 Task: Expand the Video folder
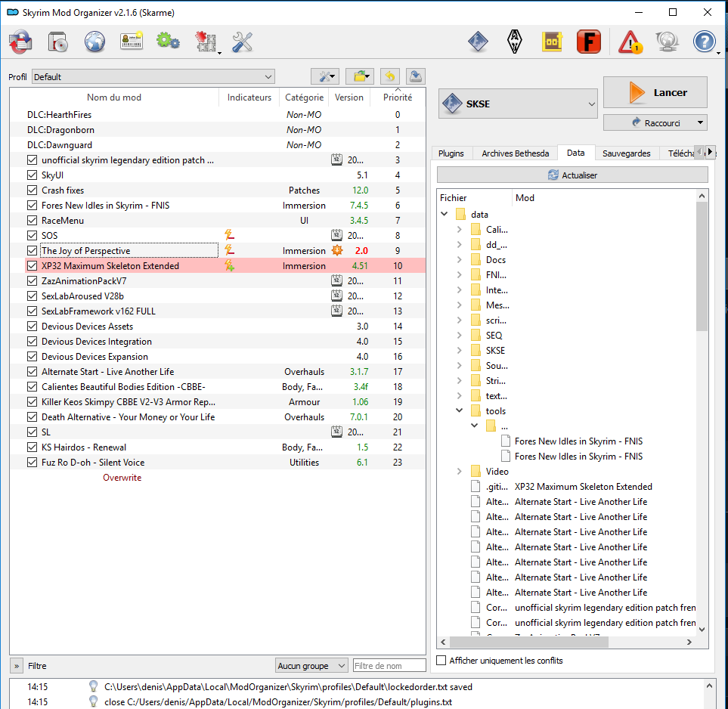tap(459, 471)
